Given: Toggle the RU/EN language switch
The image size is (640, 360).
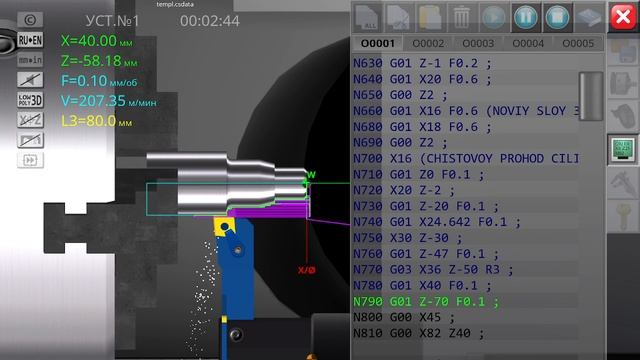Looking at the screenshot, I should click(30, 40).
